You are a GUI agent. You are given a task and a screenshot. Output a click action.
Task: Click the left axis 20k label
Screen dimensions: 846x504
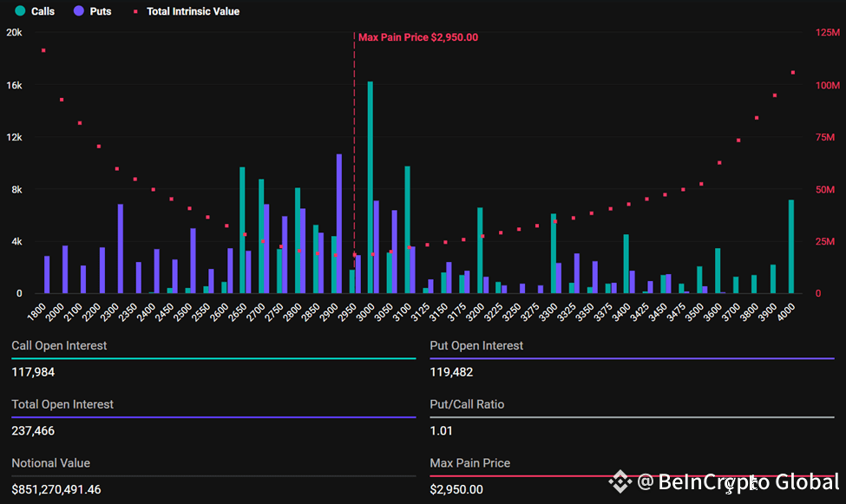[x=15, y=33]
